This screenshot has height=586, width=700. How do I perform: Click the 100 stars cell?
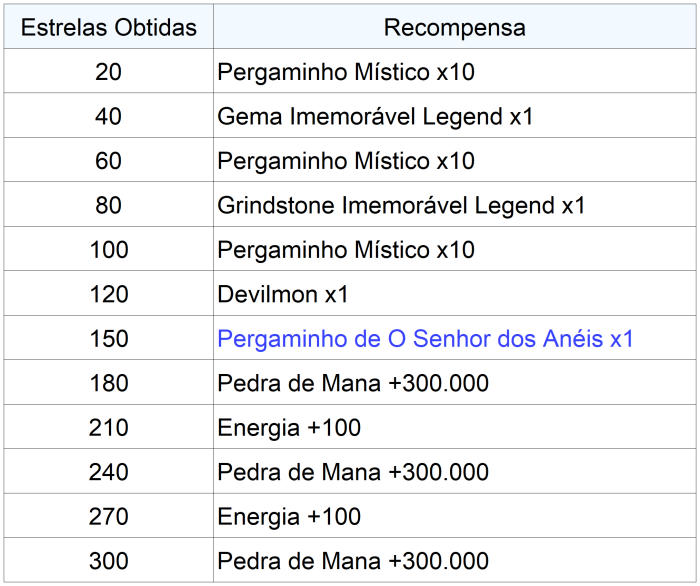click(x=108, y=250)
